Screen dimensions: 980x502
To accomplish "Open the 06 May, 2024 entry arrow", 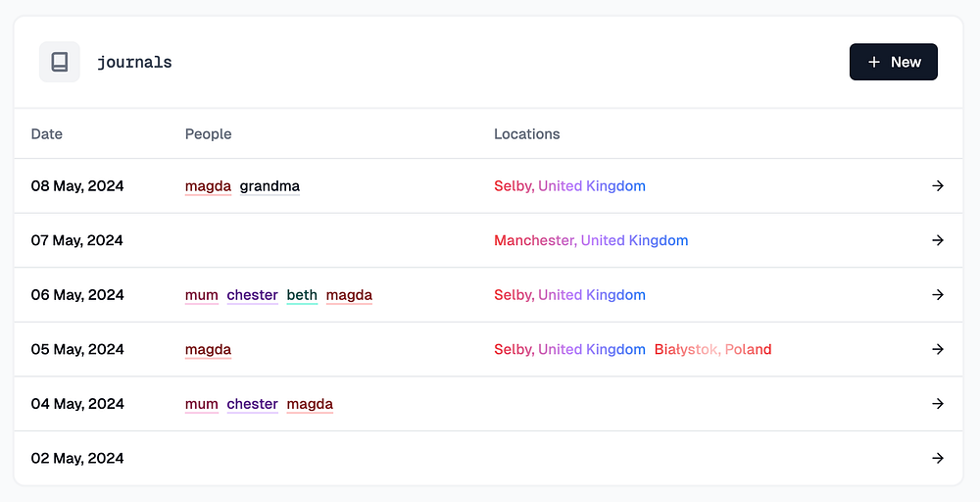I will [x=937, y=295].
